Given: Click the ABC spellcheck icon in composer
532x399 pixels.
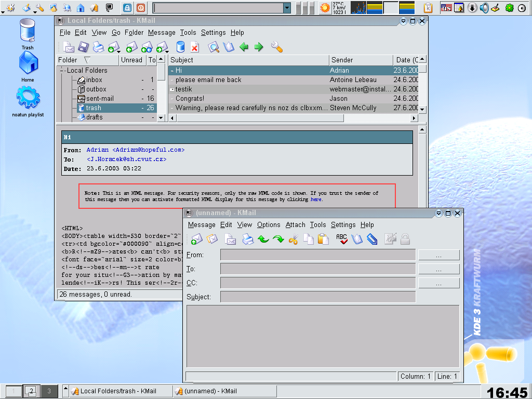Looking at the screenshot, I should click(341, 239).
